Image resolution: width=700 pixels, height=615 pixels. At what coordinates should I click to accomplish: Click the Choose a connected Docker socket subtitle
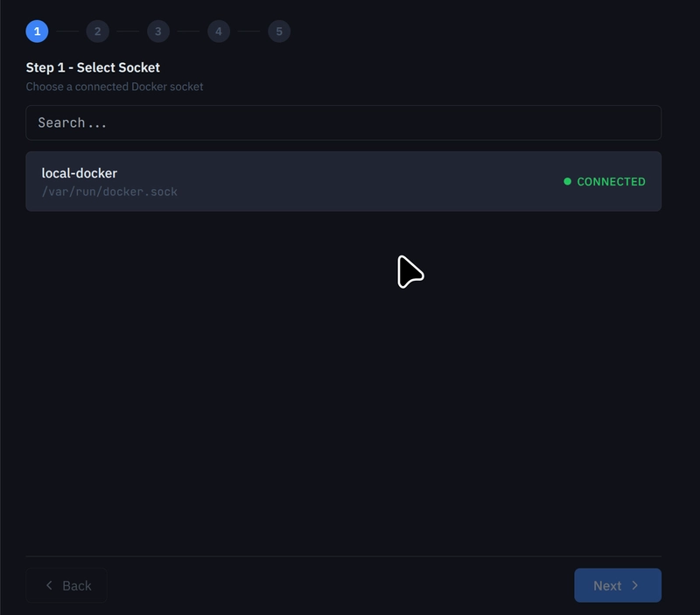(115, 87)
